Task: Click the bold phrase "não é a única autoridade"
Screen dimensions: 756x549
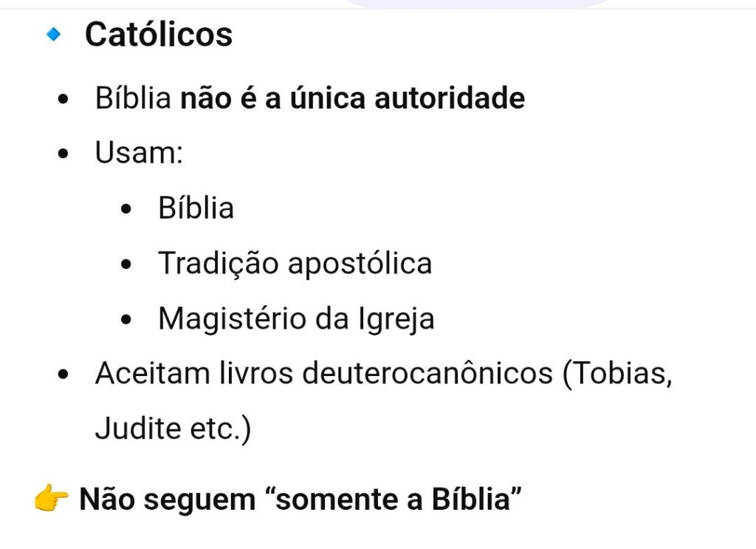Action: (x=352, y=98)
